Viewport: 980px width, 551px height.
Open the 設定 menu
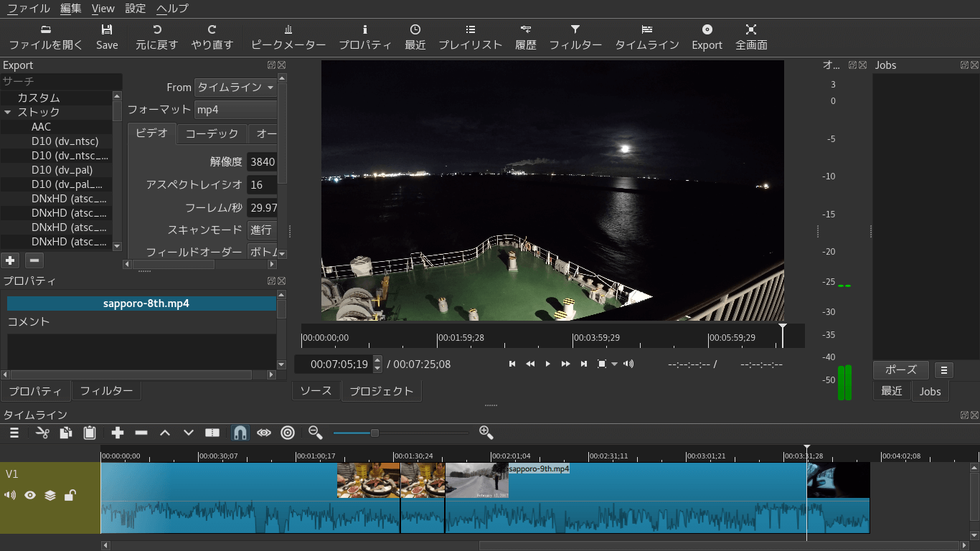coord(136,9)
